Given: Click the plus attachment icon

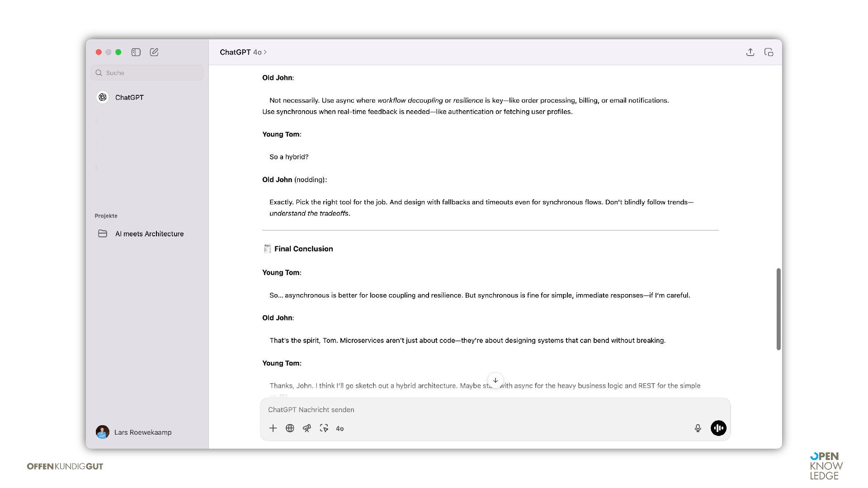Looking at the screenshot, I should (x=273, y=428).
